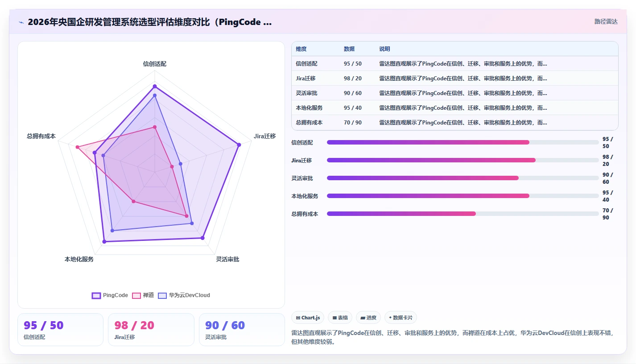
Task: Click 说明 text in 总拥有成本 row
Action: 463,123
